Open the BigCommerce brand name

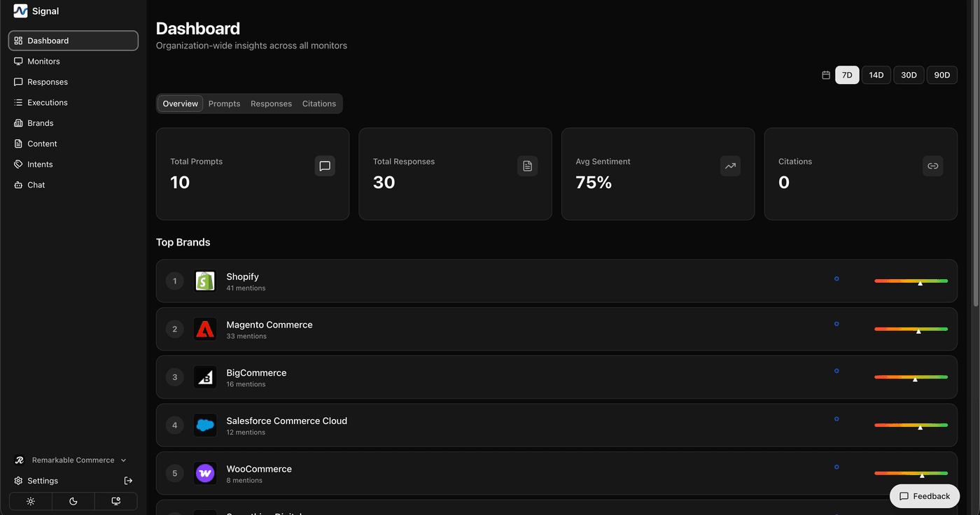point(256,373)
